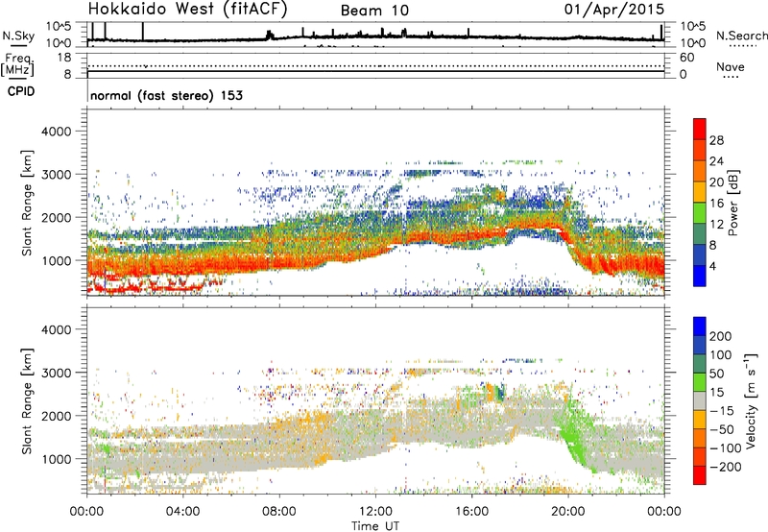Click the '16:00' time axis tick label
Screen dimensions: 768x532
click(x=471, y=512)
